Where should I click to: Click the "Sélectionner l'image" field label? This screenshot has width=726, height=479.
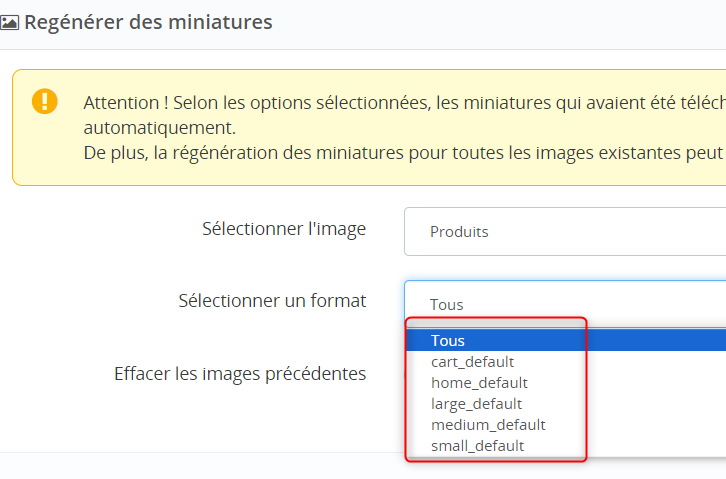pos(284,228)
